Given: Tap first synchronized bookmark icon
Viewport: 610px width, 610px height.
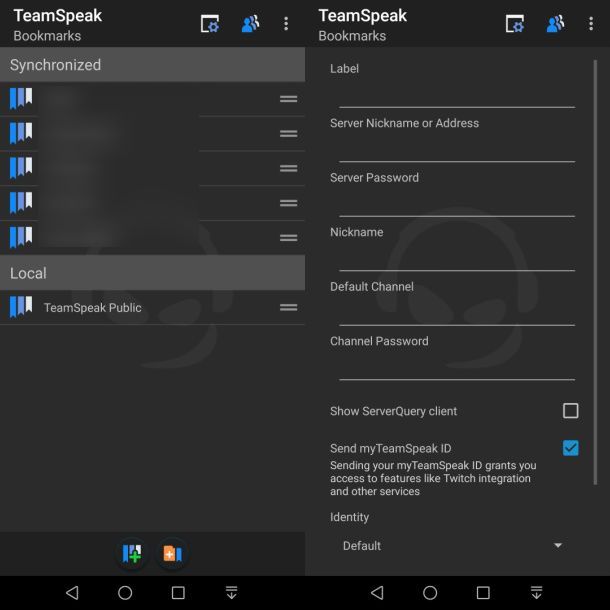Looking at the screenshot, I should point(21,98).
